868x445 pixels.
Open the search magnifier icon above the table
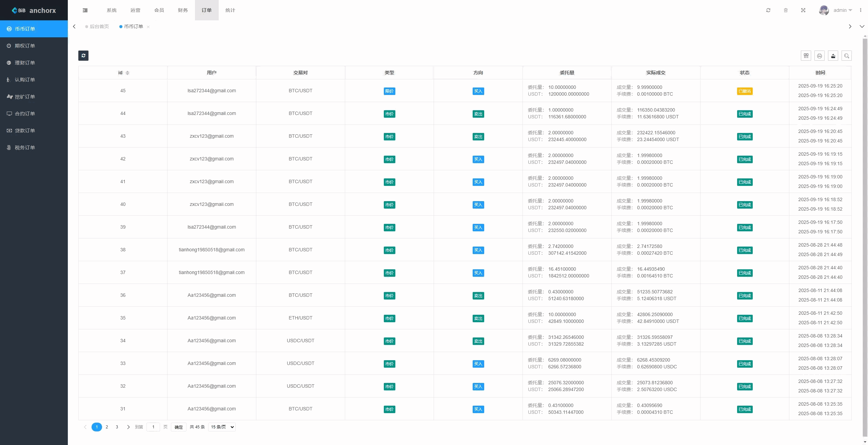(x=847, y=56)
